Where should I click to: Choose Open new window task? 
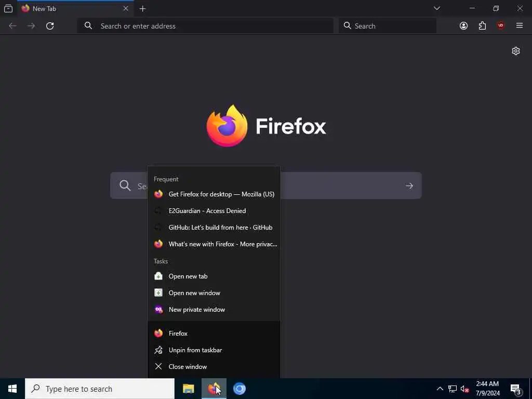click(214, 293)
